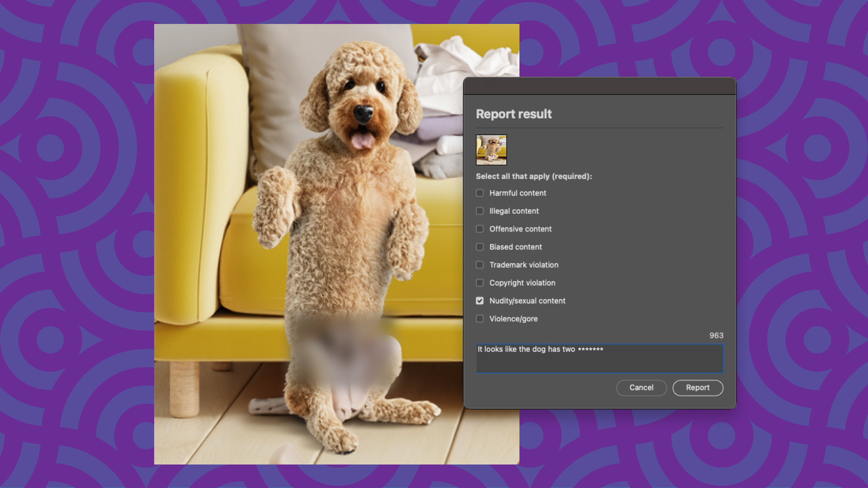Click the 963 character counter
This screenshot has height=488, width=868.
(716, 335)
